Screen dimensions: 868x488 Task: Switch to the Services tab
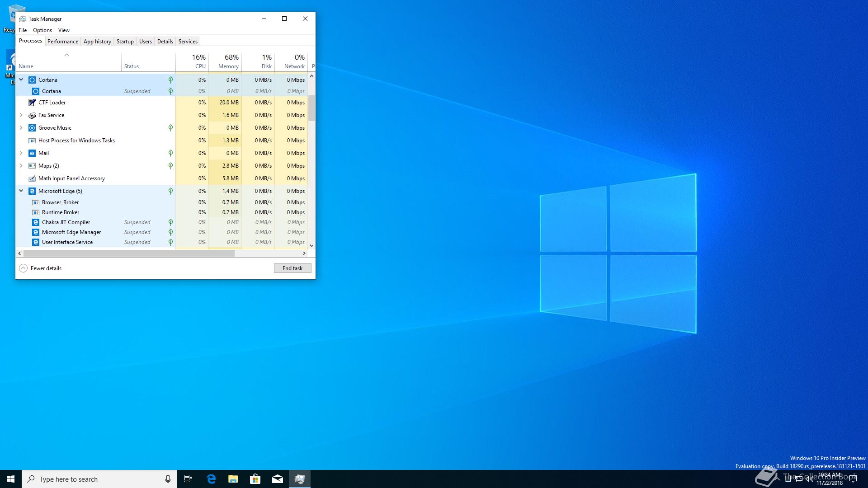pos(188,42)
